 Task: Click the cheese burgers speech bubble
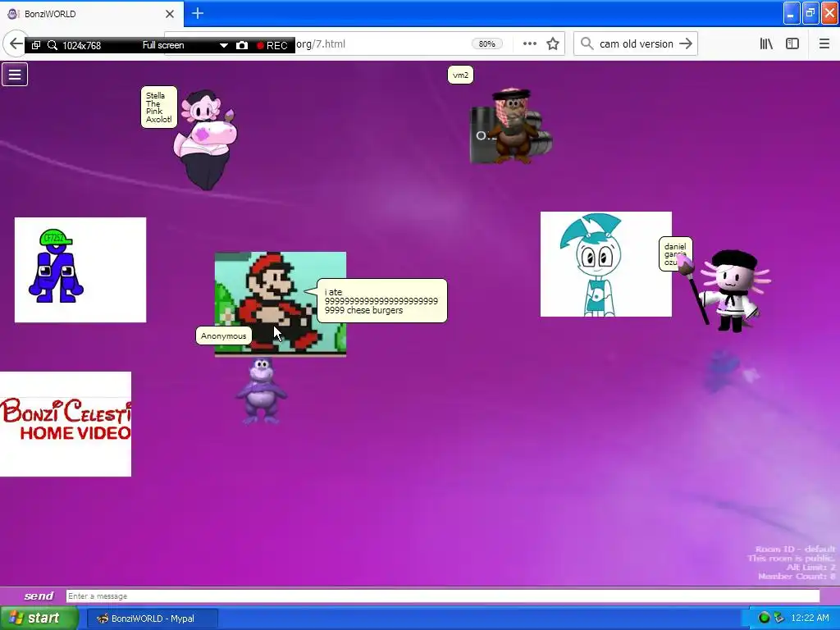coord(382,300)
